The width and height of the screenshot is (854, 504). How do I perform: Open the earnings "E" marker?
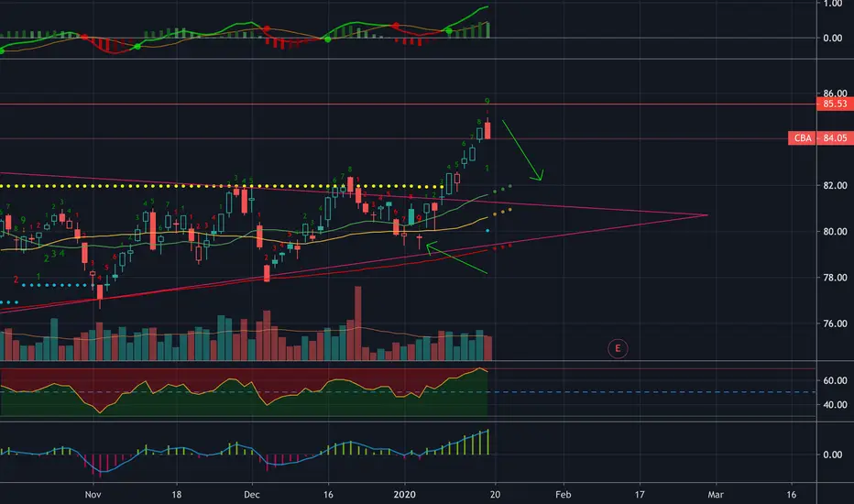(x=618, y=348)
